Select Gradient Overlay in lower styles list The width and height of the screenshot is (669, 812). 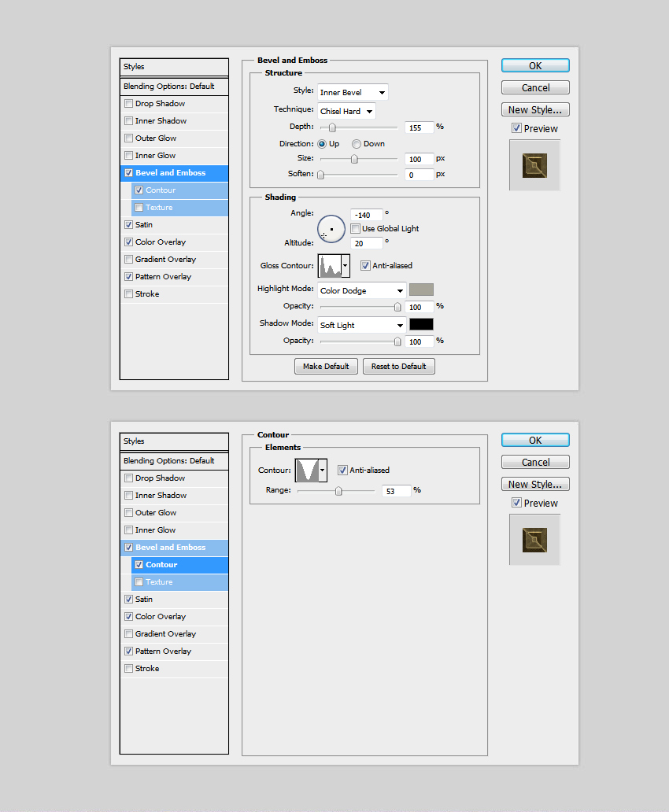[x=174, y=634]
